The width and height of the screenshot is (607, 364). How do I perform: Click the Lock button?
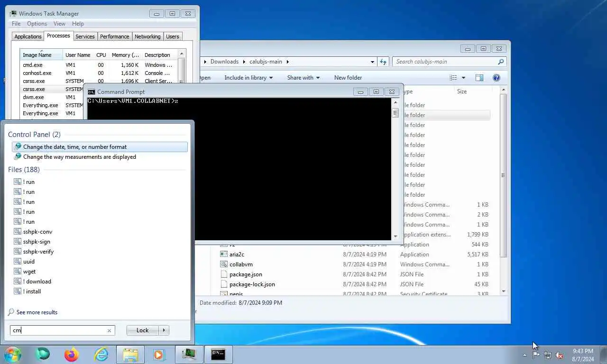(x=142, y=330)
